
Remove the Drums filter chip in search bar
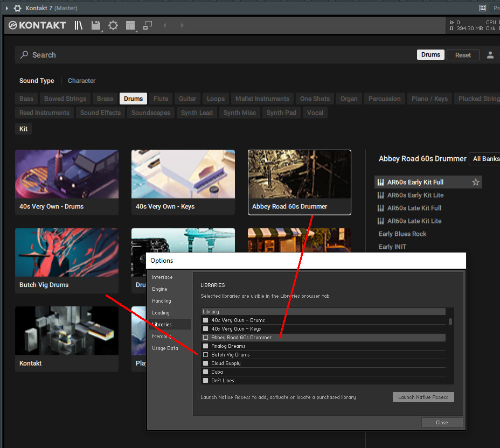tap(430, 55)
